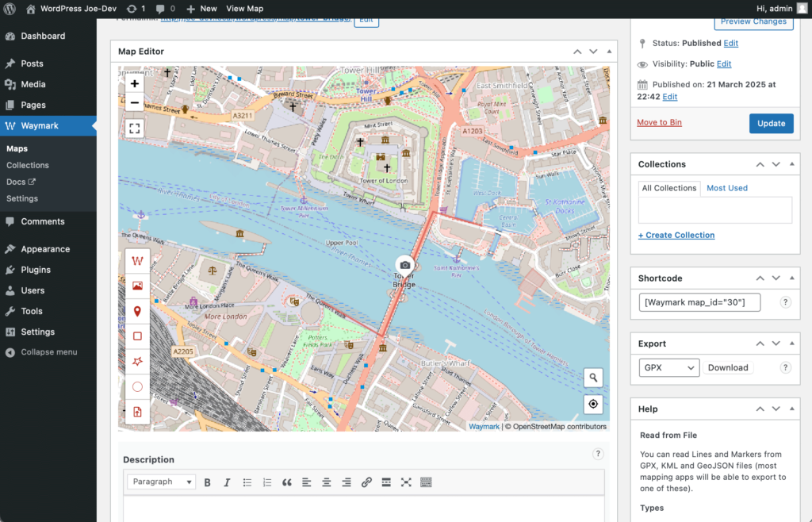Click the Update button

(771, 123)
